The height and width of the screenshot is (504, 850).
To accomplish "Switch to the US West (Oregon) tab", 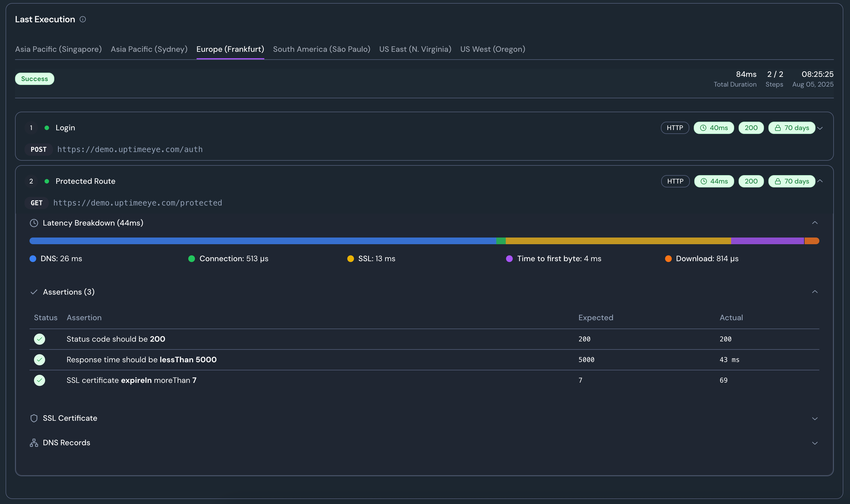I will [x=492, y=49].
